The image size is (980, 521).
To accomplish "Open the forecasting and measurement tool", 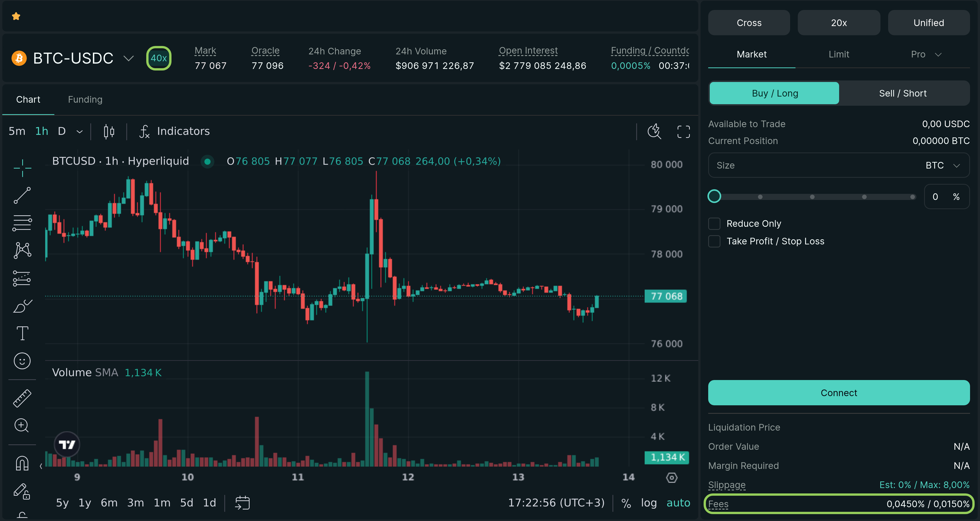I will pos(22,278).
